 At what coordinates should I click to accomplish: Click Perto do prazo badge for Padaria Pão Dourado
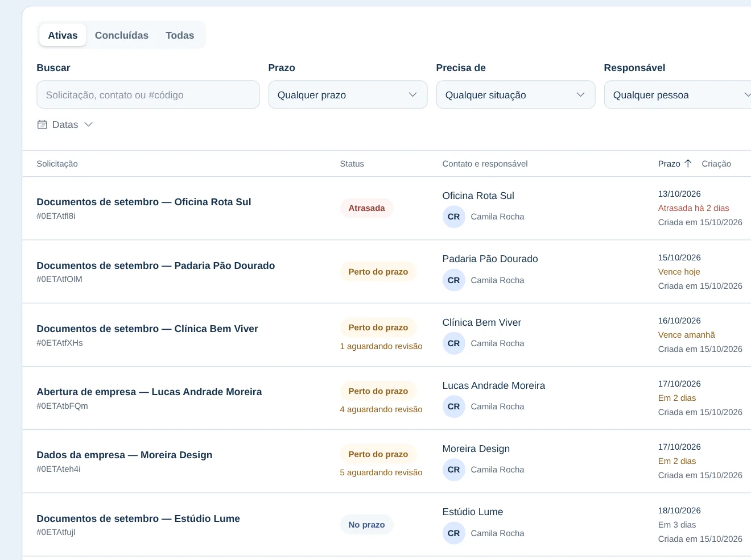pyautogui.click(x=378, y=272)
